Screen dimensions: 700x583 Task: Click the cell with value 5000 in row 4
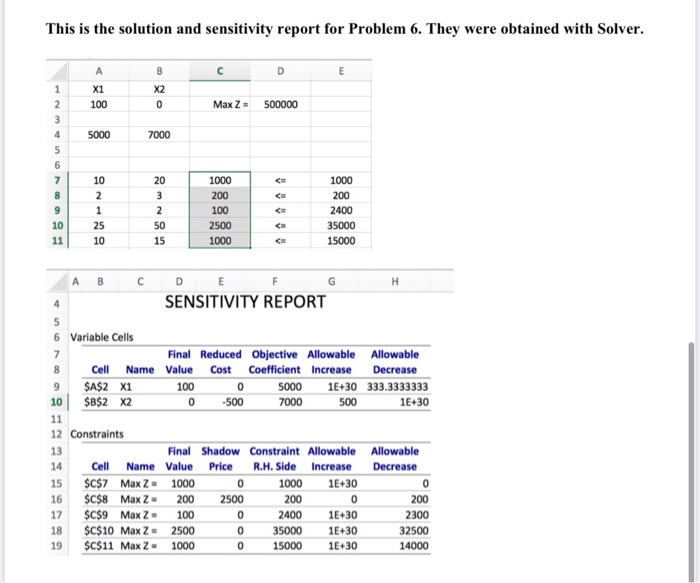(99, 135)
